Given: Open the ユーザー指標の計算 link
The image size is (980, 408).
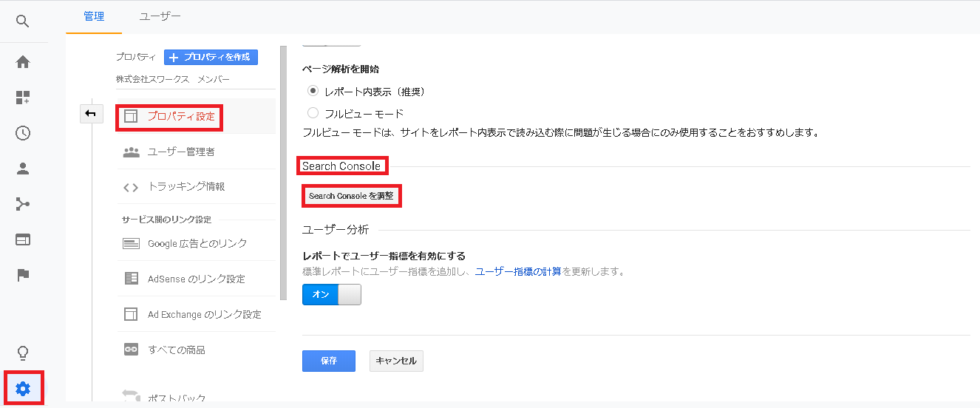Looking at the screenshot, I should 517,271.
